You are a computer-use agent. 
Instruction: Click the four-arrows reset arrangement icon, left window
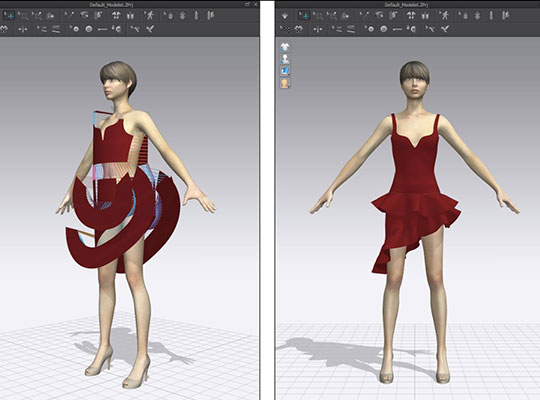(116, 15)
